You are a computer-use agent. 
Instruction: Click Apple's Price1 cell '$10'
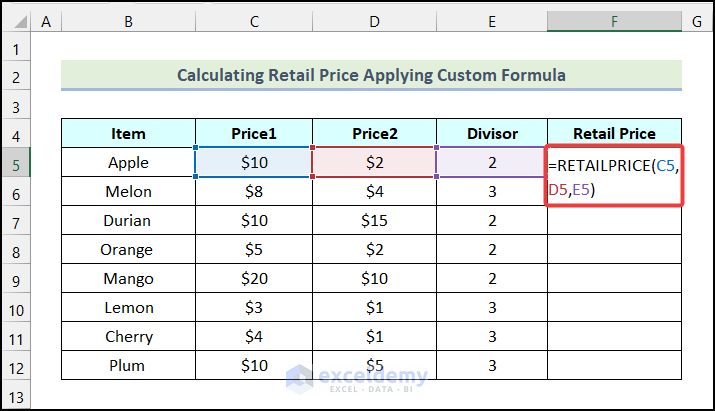254,162
